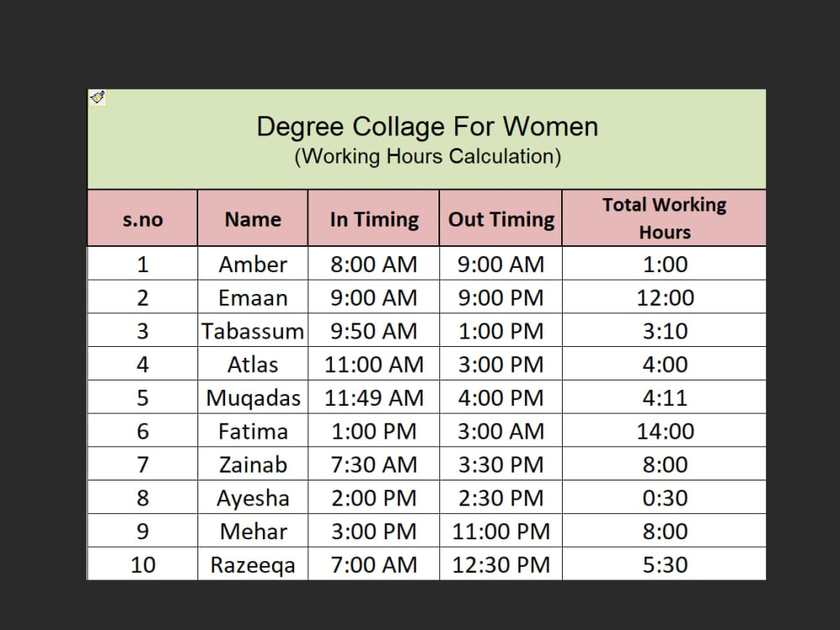Click the Working Hours Calculation subtitle
840x630 pixels.
428,156
